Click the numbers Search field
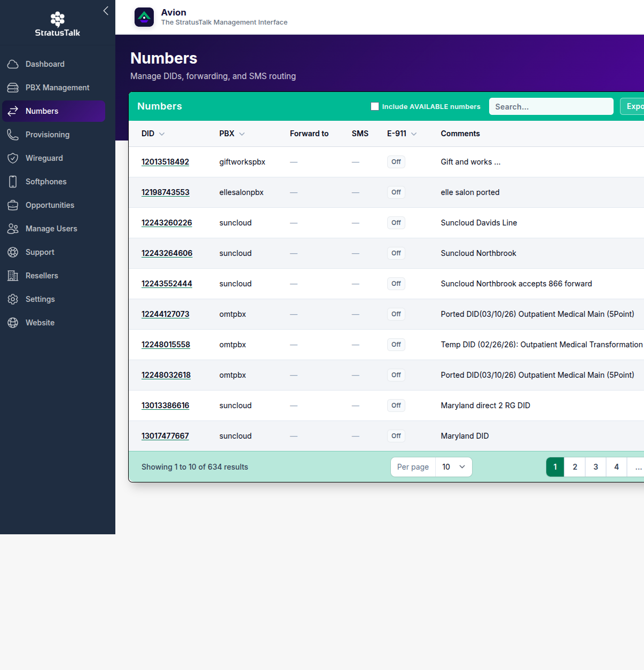This screenshot has width=644, height=670. click(x=551, y=106)
